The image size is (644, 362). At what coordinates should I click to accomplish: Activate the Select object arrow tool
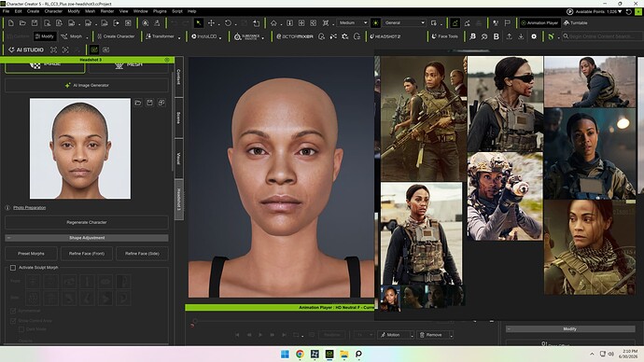pos(199,23)
